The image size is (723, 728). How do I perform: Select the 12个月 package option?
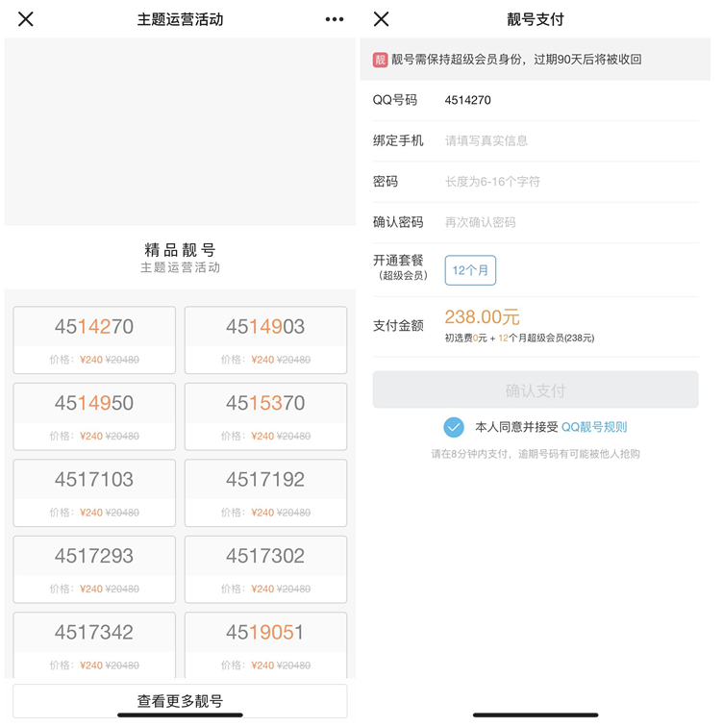point(470,270)
